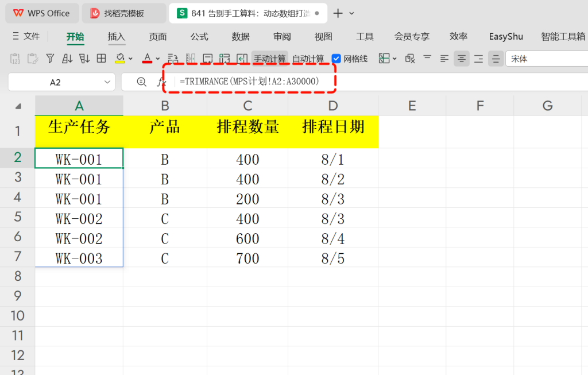588x375 pixels.
Task: Click the 排程数量 header cell
Action: pos(247,132)
